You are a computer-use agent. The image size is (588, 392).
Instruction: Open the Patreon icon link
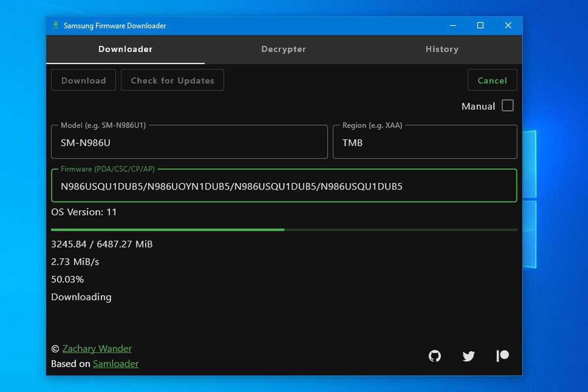502,356
